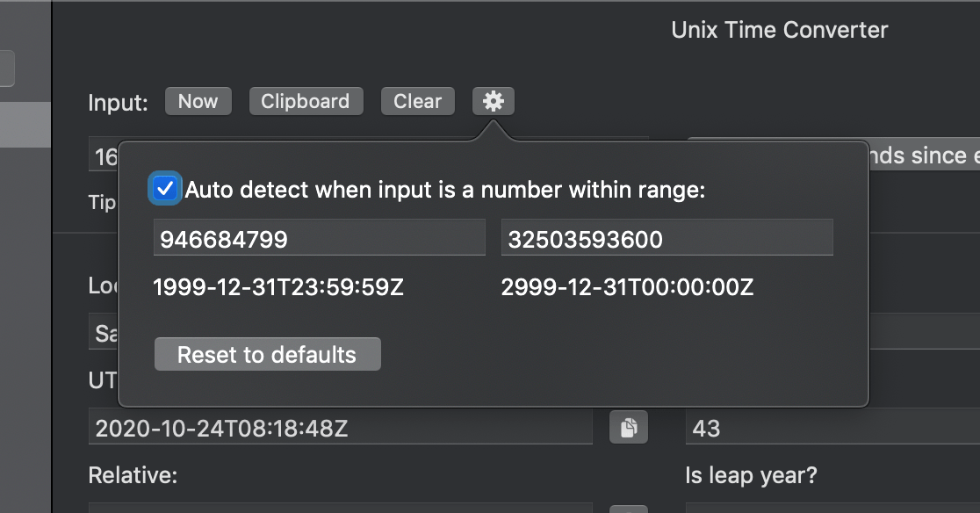Reset auto-detect range to defaults
The image size is (980, 513).
click(x=267, y=354)
